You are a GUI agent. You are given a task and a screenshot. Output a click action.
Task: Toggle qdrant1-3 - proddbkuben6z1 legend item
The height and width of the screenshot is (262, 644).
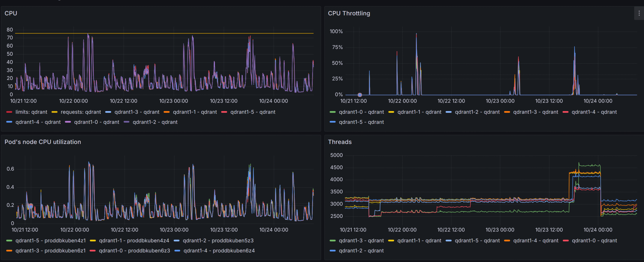coord(50,251)
